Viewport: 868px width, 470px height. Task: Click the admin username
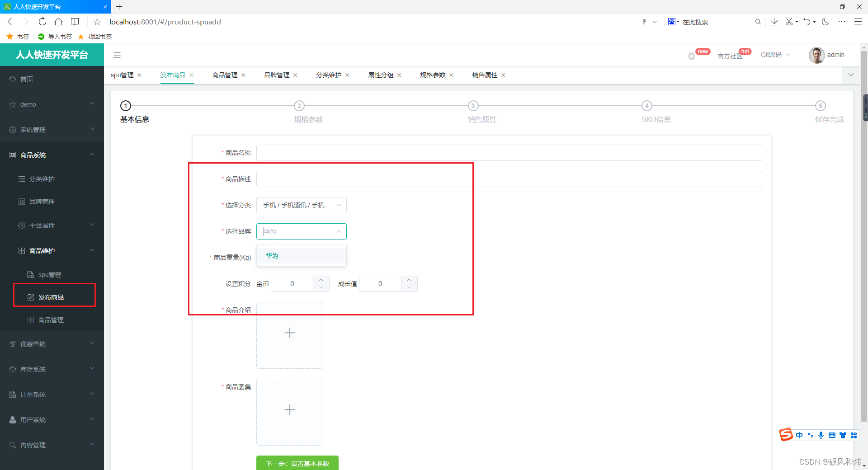tap(836, 55)
